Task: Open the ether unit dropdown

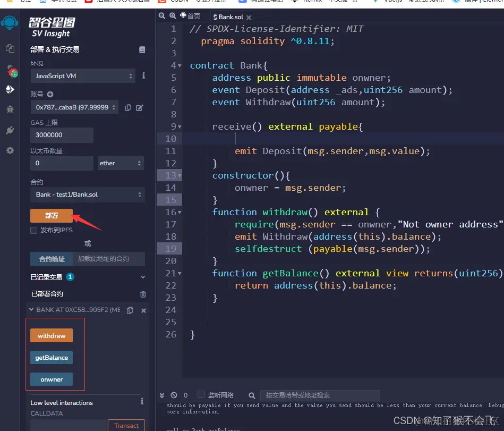Action: coord(121,163)
